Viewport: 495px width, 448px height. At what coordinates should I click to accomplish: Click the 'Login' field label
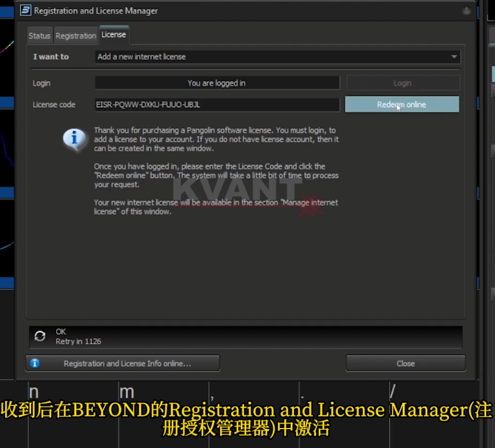(x=41, y=83)
